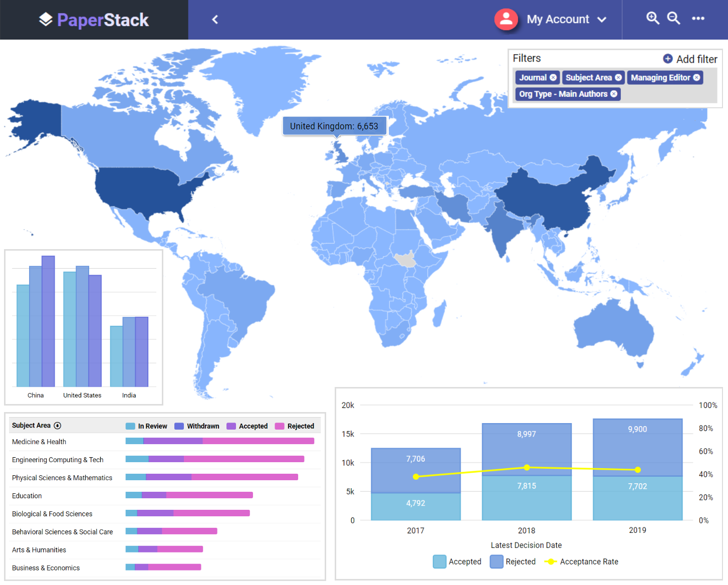This screenshot has width=728, height=585.
Task: Remove the Journal filter chip
Action: [x=553, y=78]
